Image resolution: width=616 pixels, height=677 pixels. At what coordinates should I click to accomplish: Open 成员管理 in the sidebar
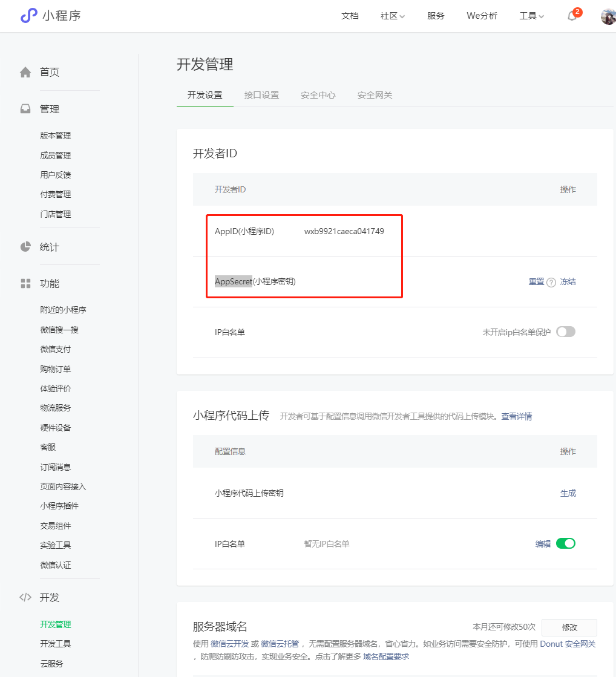pos(55,155)
